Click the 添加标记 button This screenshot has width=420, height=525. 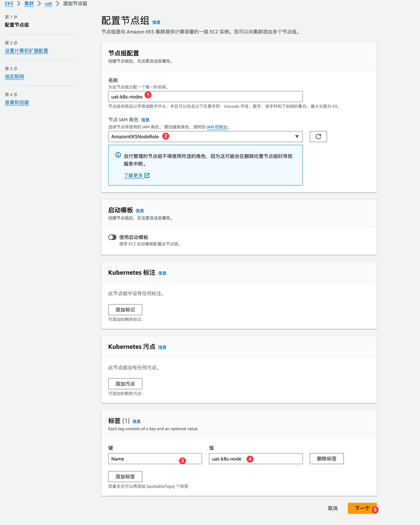click(x=125, y=309)
